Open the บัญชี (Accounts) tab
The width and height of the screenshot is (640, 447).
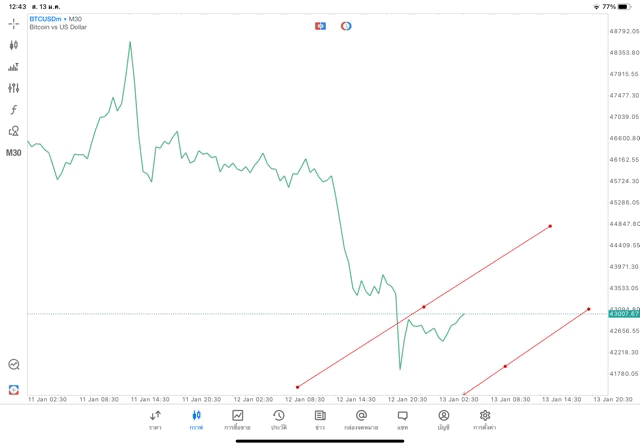[443, 419]
